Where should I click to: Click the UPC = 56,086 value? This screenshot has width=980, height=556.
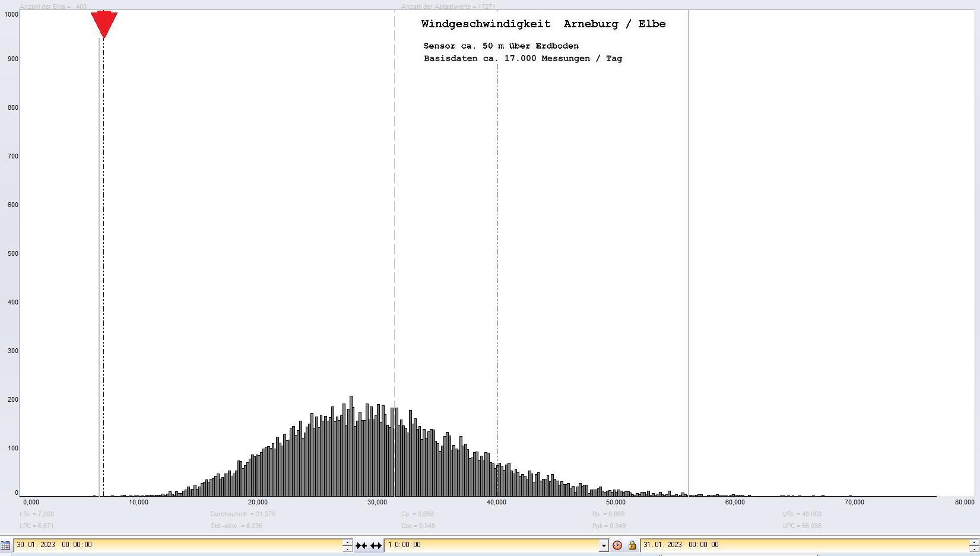coord(802,526)
